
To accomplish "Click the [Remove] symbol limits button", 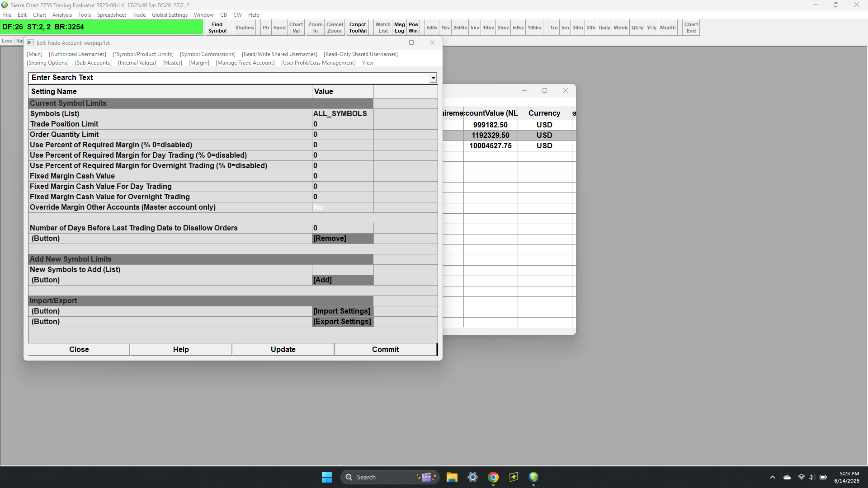I will pos(342,239).
